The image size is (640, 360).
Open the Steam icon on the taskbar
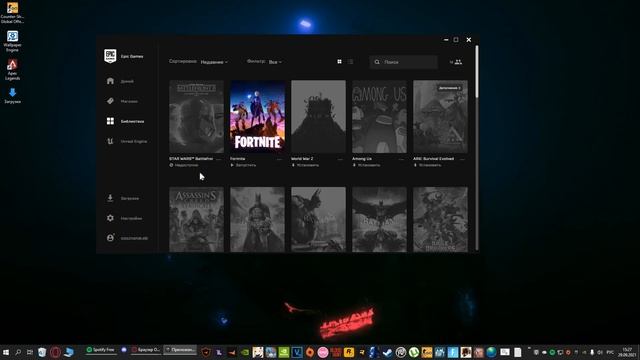388,352
